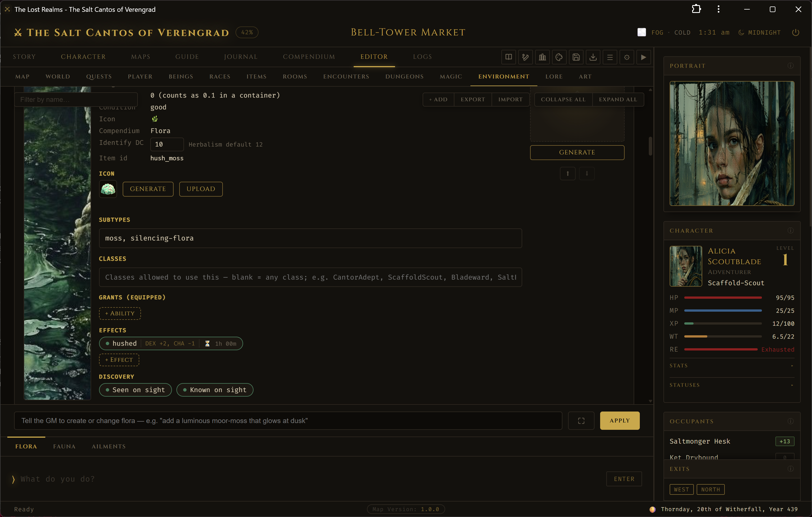Open the book icon in the editor toolbar

coord(508,57)
